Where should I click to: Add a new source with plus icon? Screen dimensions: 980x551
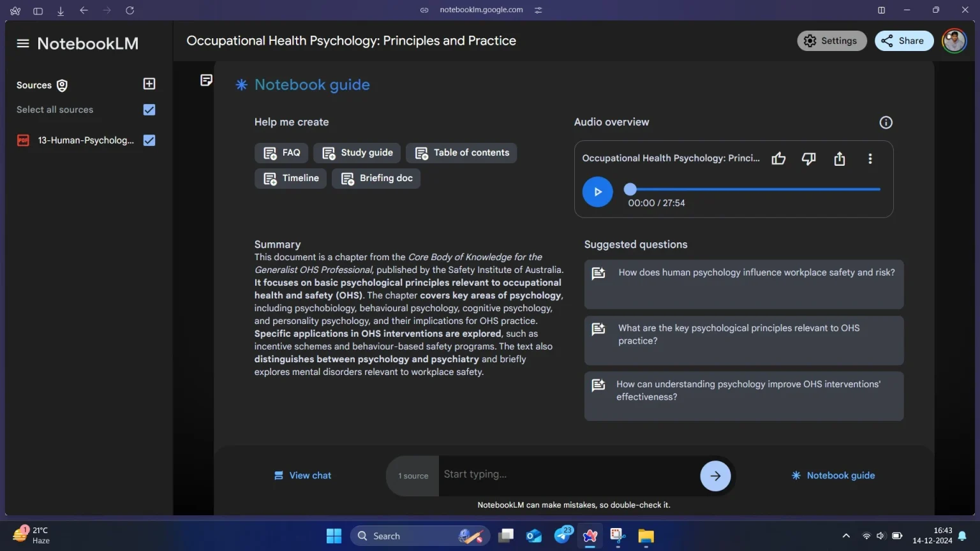pyautogui.click(x=149, y=84)
